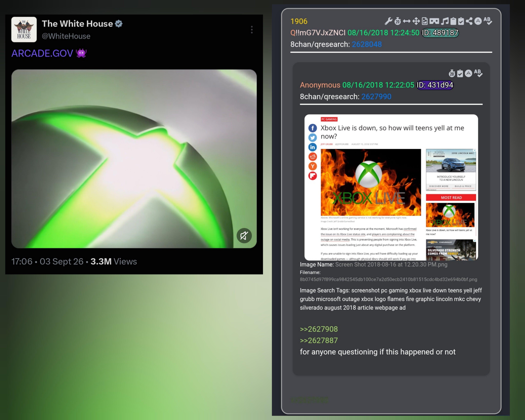Click the VR goggles icon
The height and width of the screenshot is (420, 525).
[434, 21]
